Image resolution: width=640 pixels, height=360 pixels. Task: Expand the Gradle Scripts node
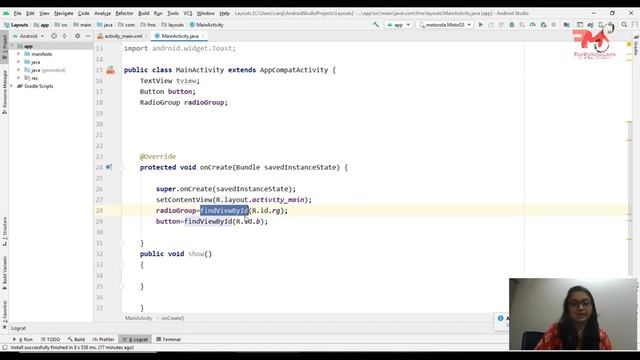pyautogui.click(x=12, y=86)
